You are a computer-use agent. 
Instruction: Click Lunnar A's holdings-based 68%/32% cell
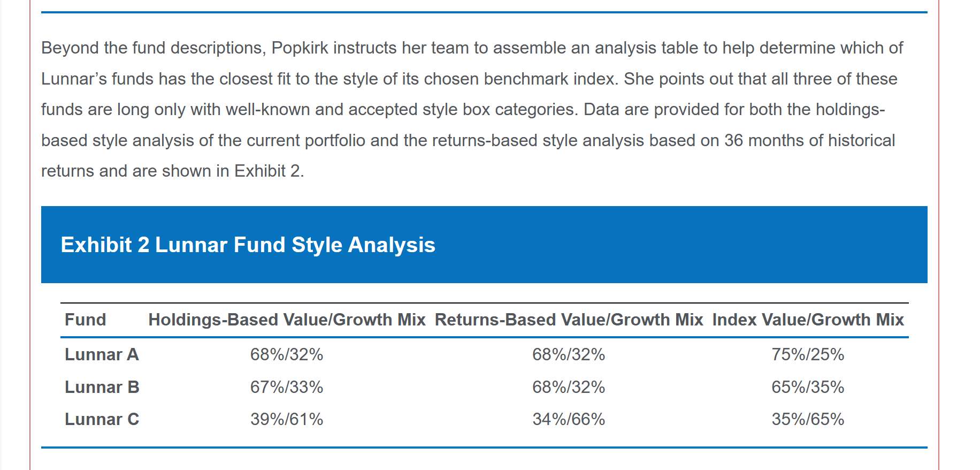coord(287,354)
